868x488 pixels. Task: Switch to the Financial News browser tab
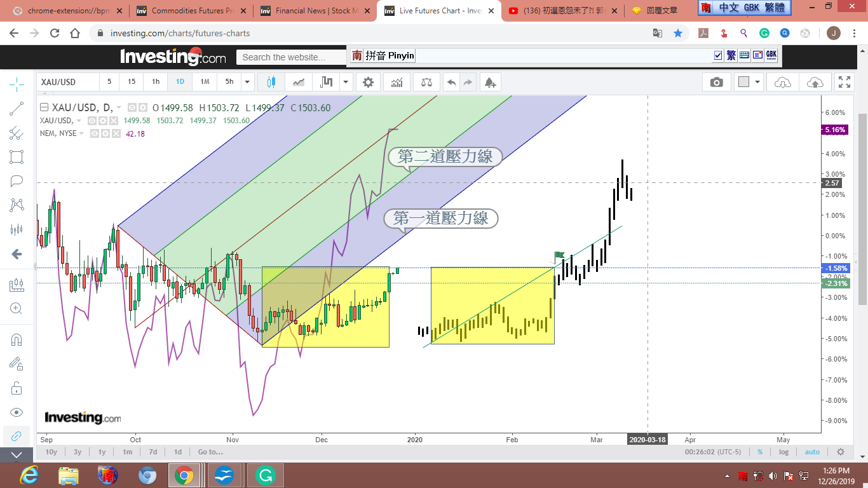point(315,11)
